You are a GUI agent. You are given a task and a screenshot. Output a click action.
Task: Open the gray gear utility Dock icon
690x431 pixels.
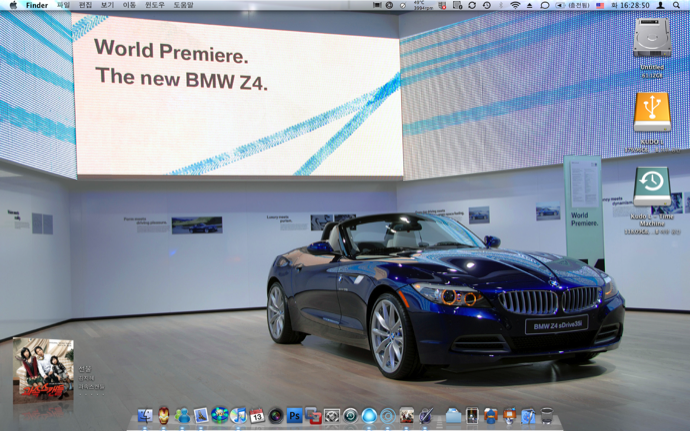332,416
